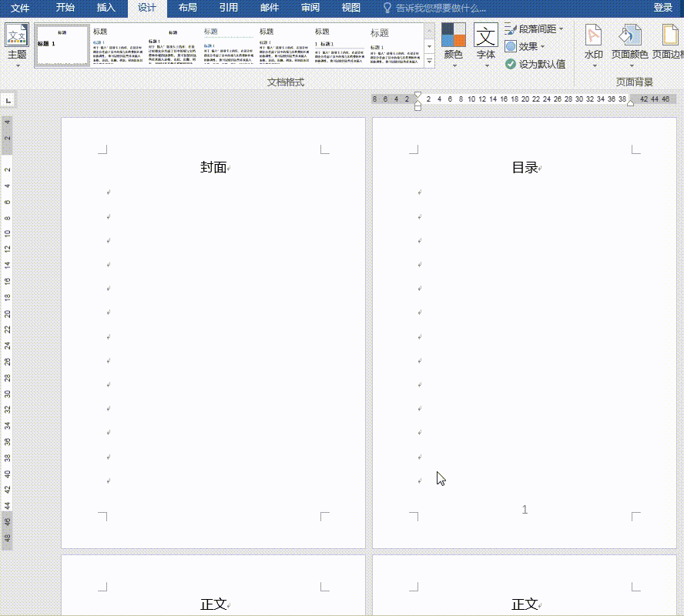684x616 pixels.
Task: Click the 目录 heading text
Action: click(525, 167)
